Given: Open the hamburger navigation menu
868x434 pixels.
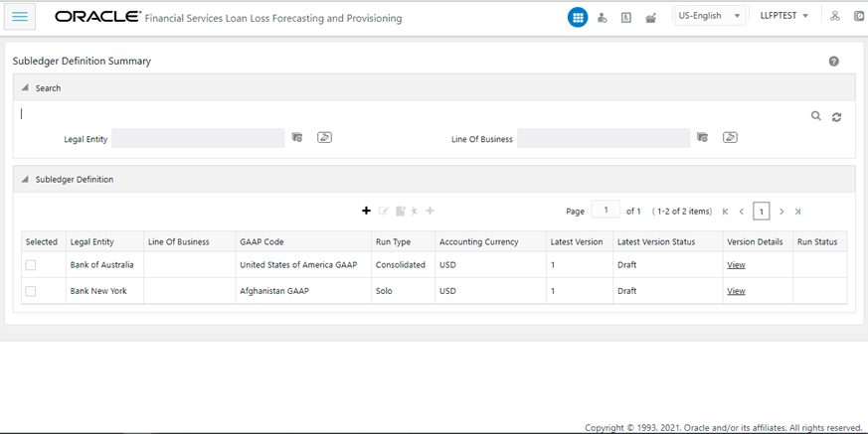Looking at the screenshot, I should pyautogui.click(x=20, y=17).
